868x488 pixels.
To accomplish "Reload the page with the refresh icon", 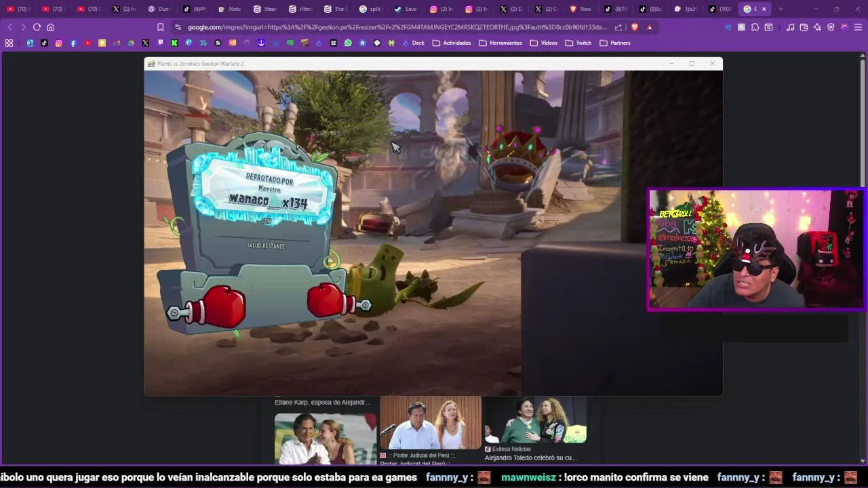I will [x=37, y=27].
